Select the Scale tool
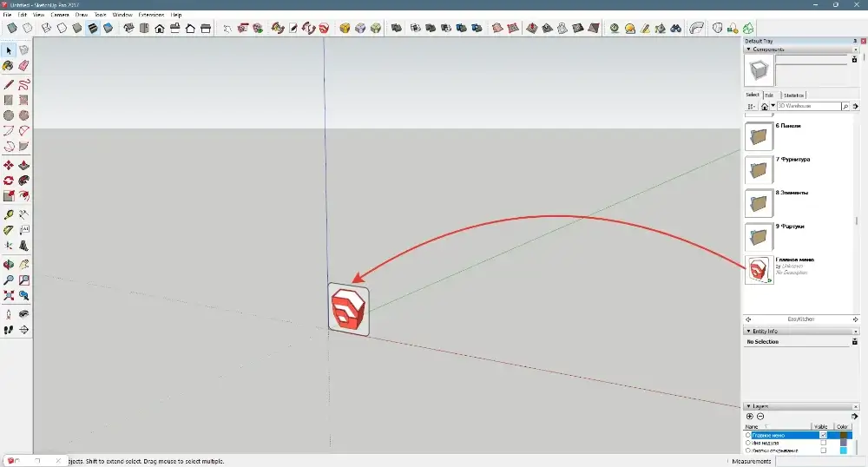Viewport: 868px width, 467px height. pos(9,196)
